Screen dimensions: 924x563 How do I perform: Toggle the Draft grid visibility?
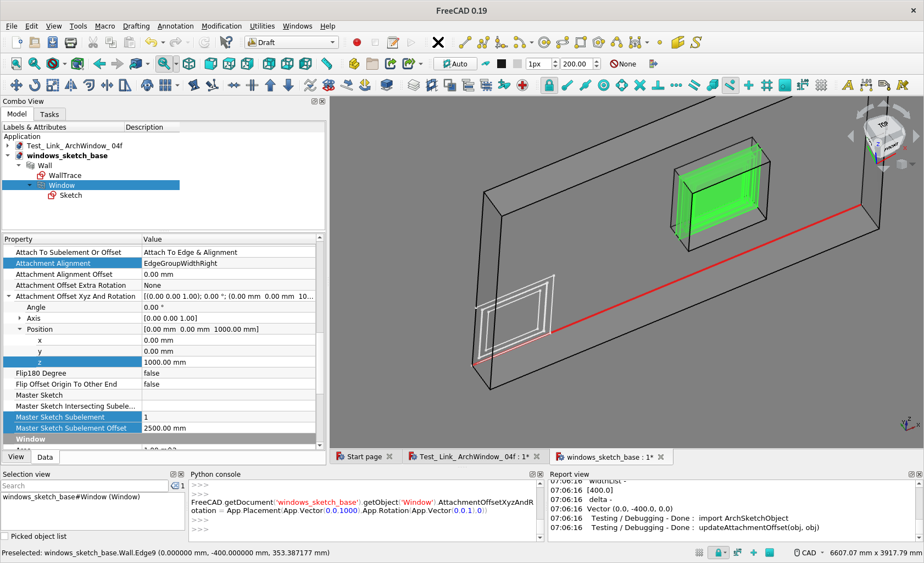821,85
